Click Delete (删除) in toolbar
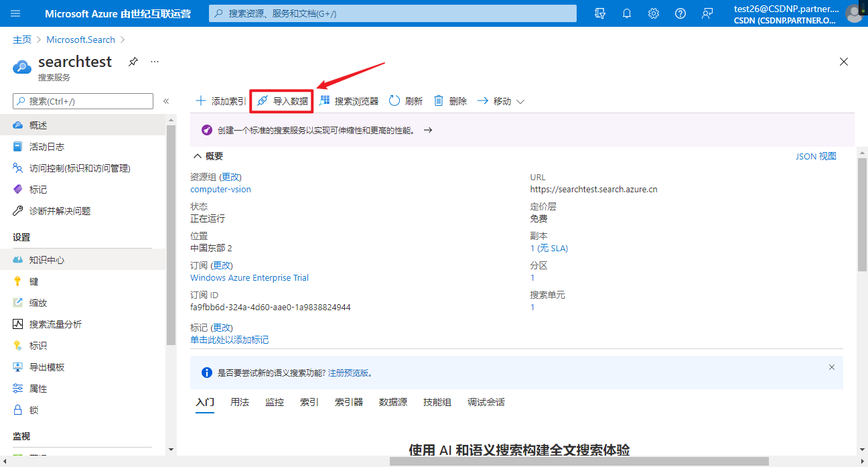 tap(450, 101)
